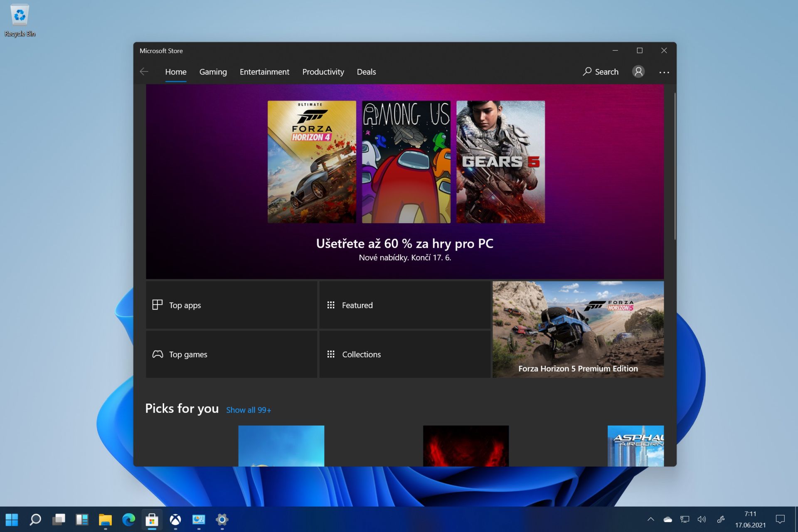
Task: Minimize the Microsoft Store window
Action: [615, 50]
